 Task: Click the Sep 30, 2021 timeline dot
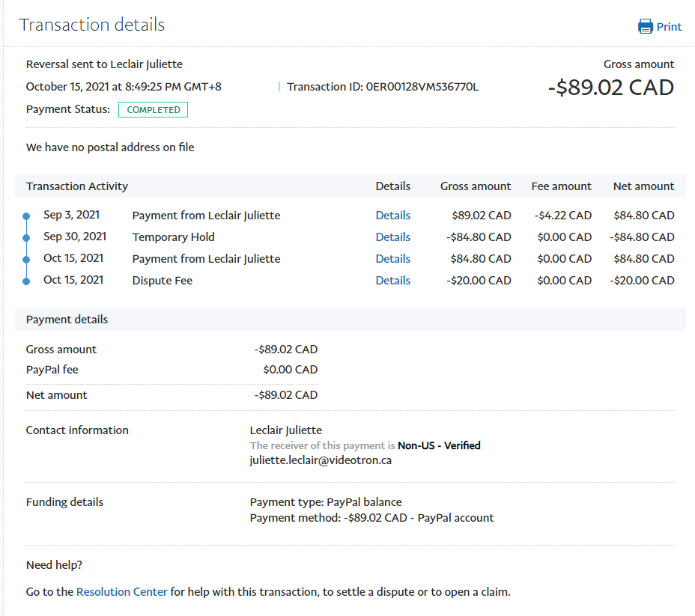26,238
